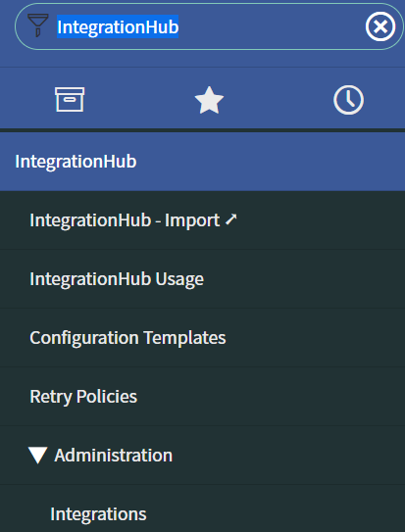Click the funnel filter icon
This screenshot has width=405, height=532.
point(38,25)
